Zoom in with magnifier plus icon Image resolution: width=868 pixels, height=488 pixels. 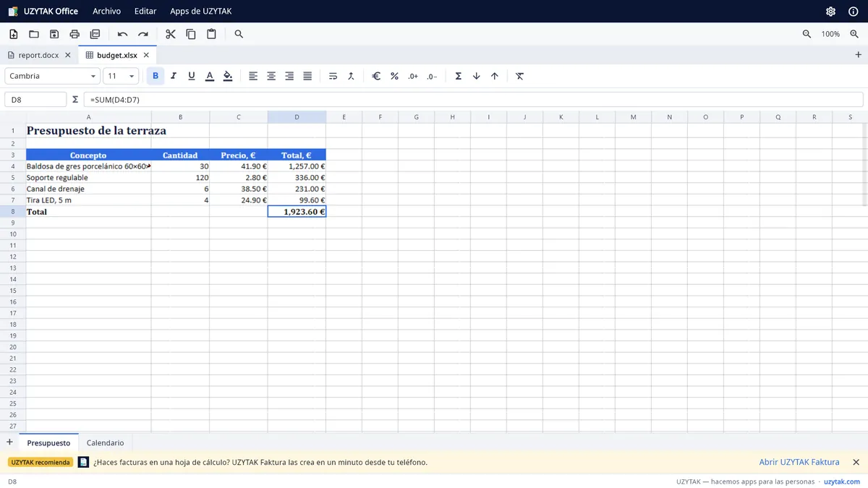pos(855,34)
